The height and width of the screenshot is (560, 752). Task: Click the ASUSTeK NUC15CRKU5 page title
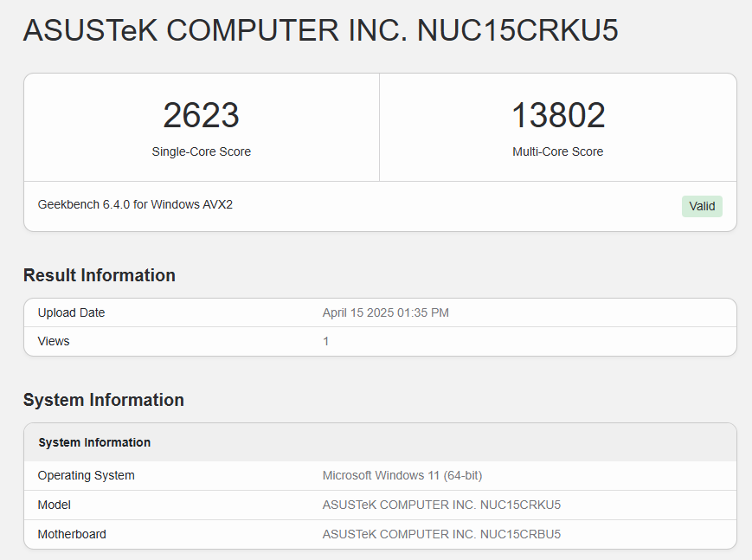click(x=320, y=30)
